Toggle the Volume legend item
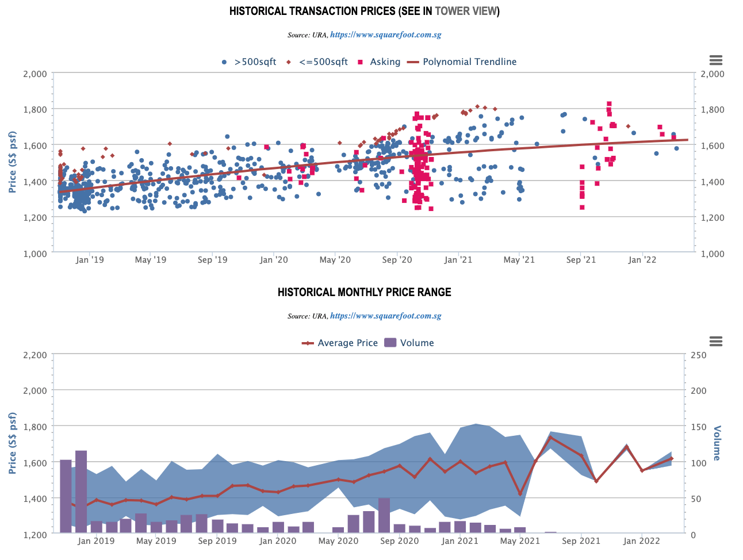The height and width of the screenshot is (560, 743). (x=409, y=343)
